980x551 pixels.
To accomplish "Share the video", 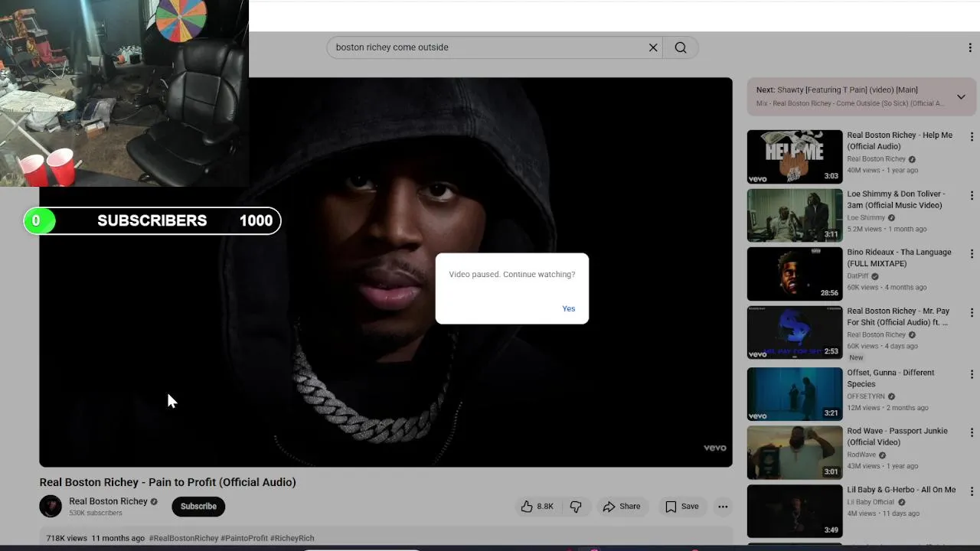I will (622, 507).
